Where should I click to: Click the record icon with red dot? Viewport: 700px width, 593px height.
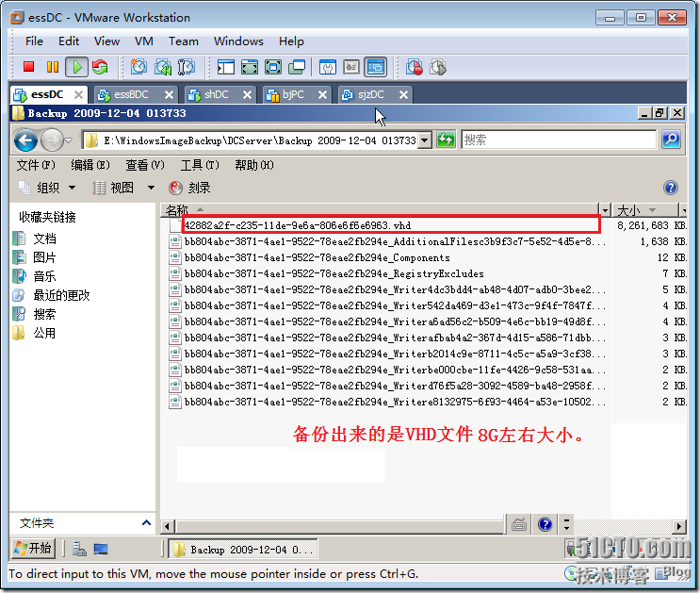(415, 67)
